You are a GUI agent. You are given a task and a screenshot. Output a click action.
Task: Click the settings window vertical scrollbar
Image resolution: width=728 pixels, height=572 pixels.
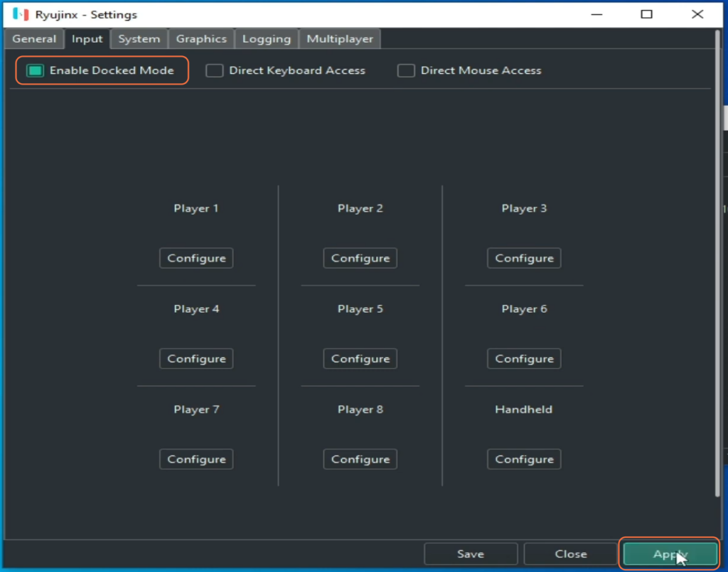point(718,264)
